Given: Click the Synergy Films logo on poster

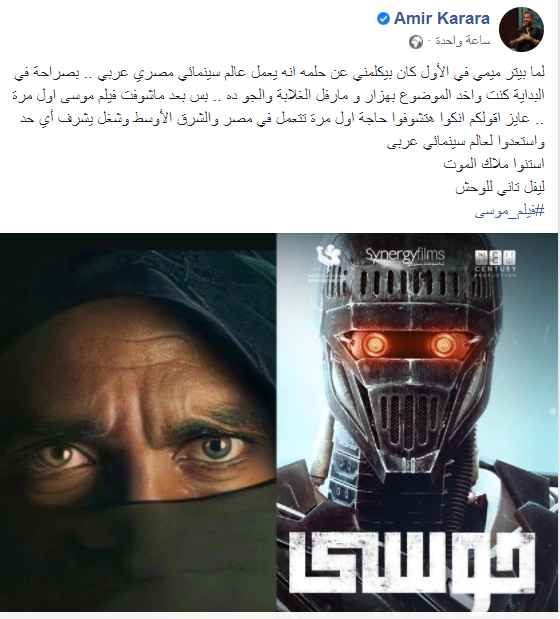Looking at the screenshot, I should click(x=405, y=255).
